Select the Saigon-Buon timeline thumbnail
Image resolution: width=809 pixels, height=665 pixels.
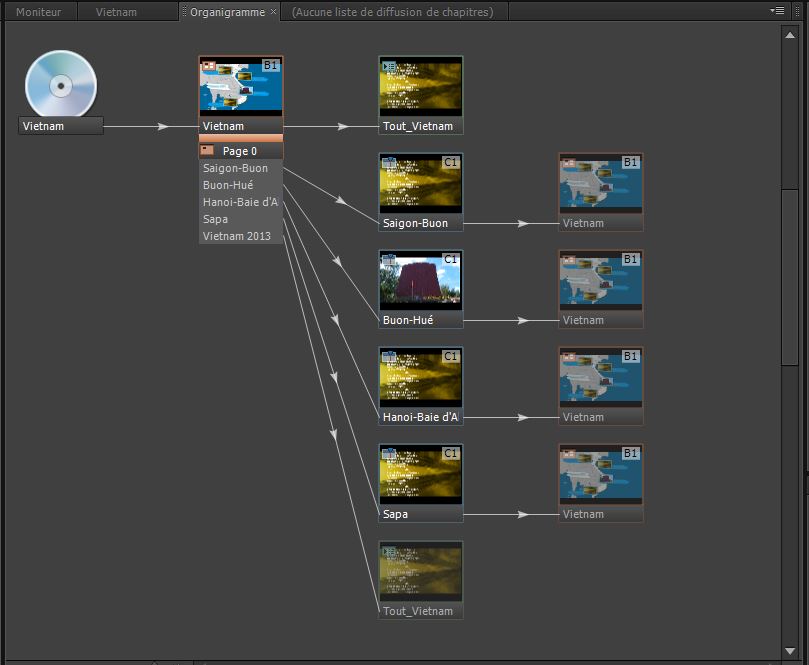421,184
